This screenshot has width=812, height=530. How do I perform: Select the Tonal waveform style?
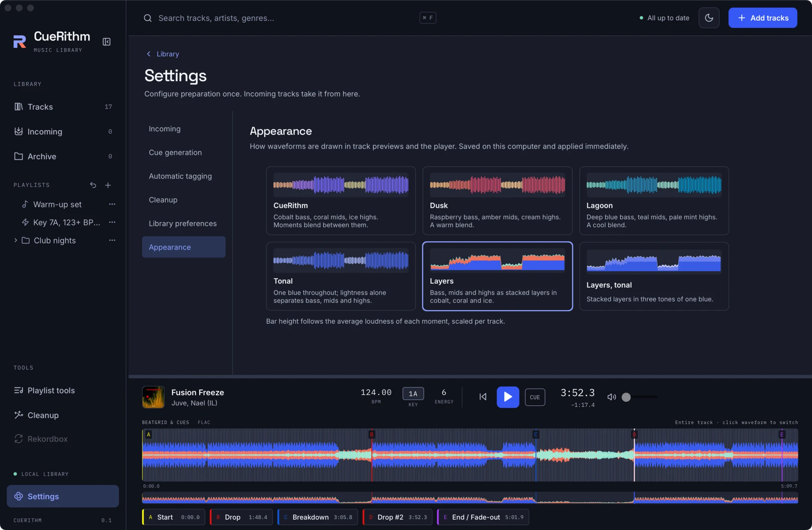tap(341, 276)
